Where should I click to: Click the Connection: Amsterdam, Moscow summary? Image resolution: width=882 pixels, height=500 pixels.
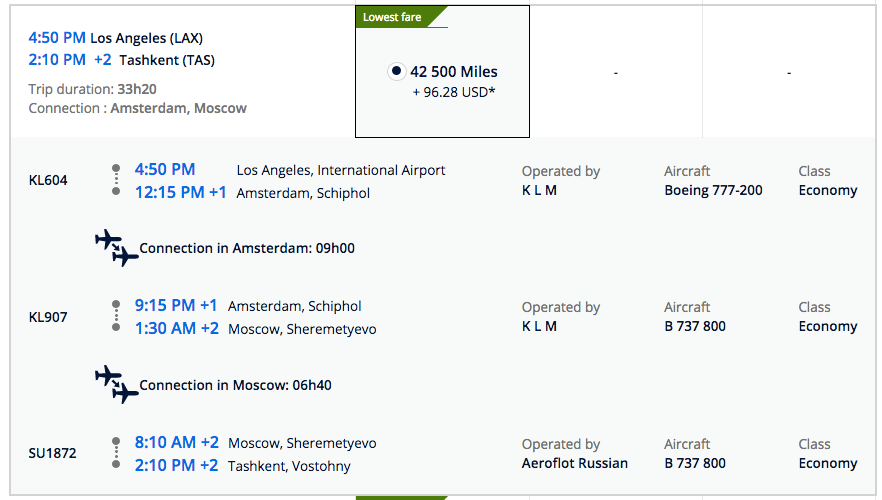point(138,108)
